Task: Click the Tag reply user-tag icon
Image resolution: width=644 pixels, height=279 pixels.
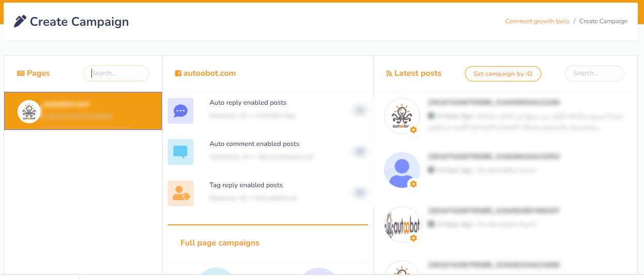Action: point(181,193)
